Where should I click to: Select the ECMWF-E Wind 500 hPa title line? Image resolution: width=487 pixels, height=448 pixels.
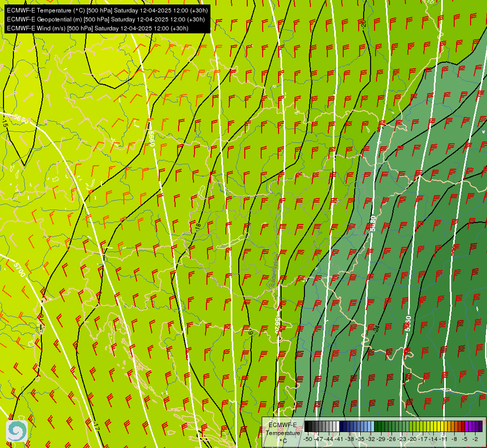(97, 28)
